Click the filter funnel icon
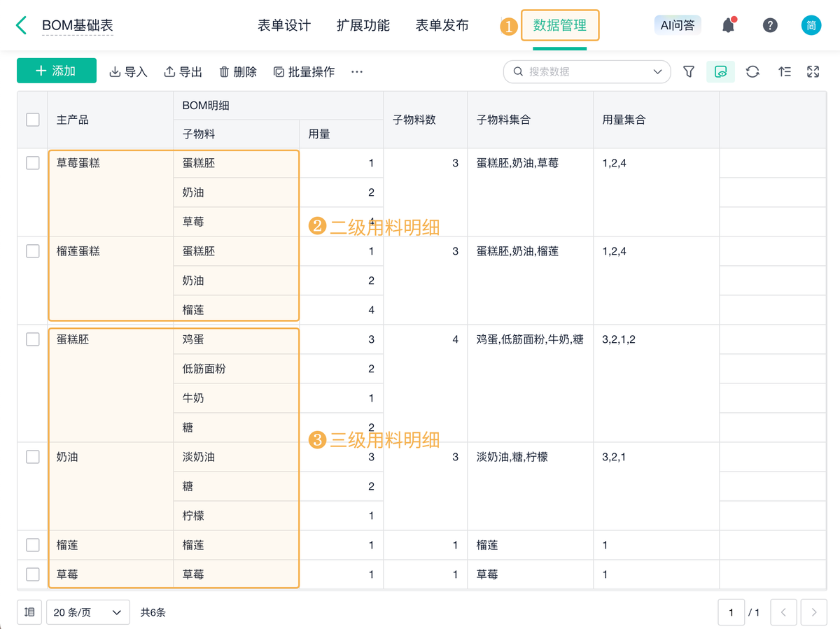The image size is (840, 629). pos(689,71)
